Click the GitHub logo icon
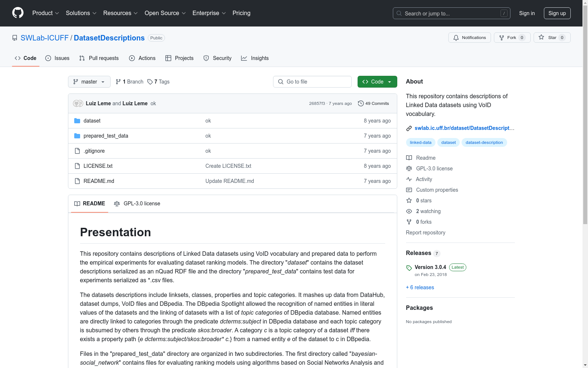Image resolution: width=588 pixels, height=368 pixels. pos(18,13)
